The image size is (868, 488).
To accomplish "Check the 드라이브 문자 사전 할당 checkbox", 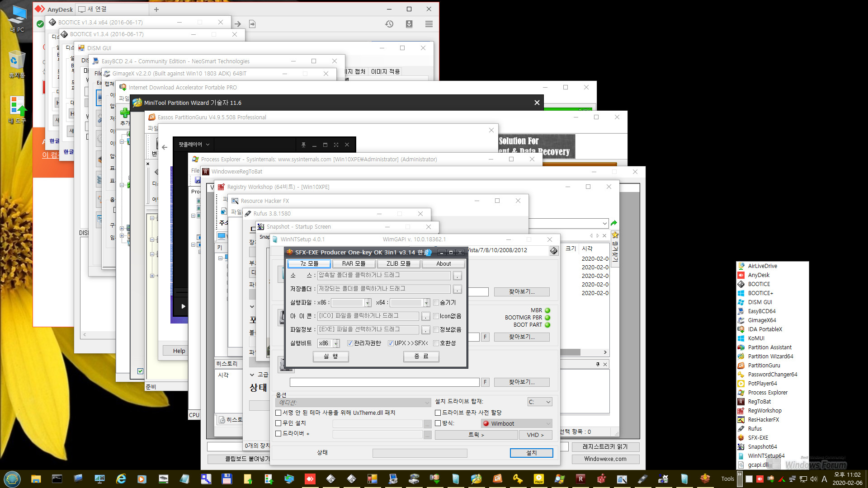I will 438,413.
